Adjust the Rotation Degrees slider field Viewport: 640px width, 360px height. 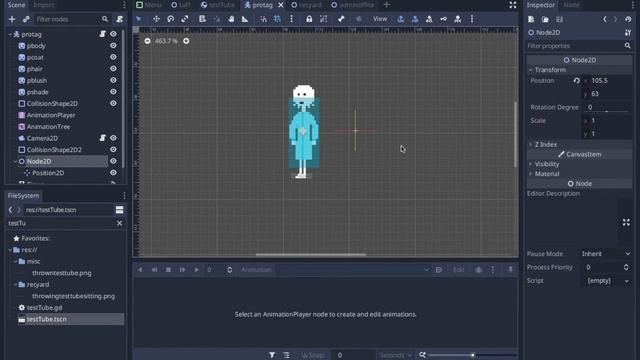click(x=607, y=107)
